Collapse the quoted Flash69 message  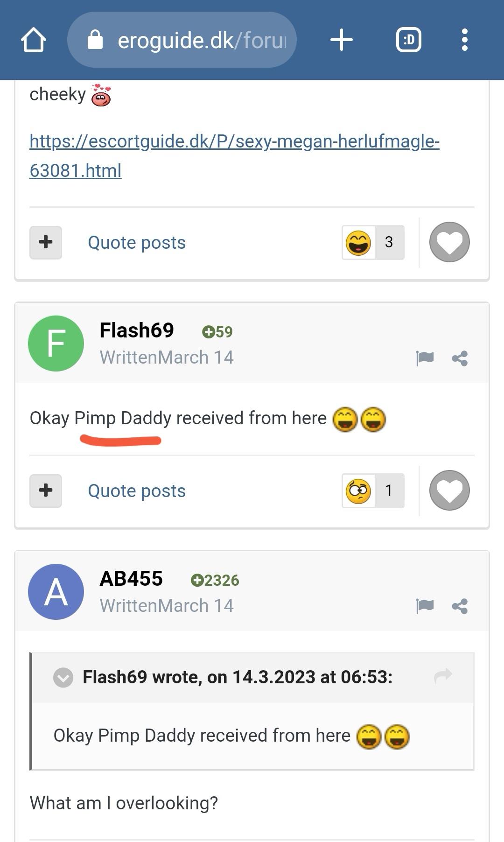63,677
